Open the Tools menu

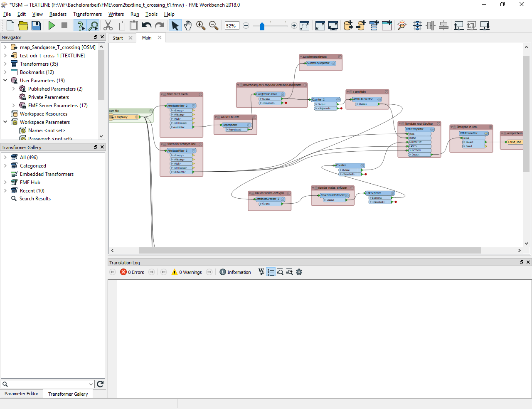(x=151, y=14)
